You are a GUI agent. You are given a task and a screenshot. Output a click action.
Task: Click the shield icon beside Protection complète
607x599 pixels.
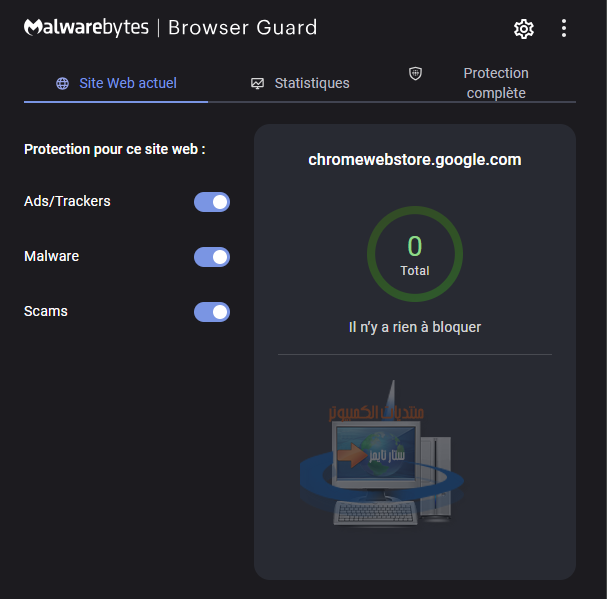[415, 73]
